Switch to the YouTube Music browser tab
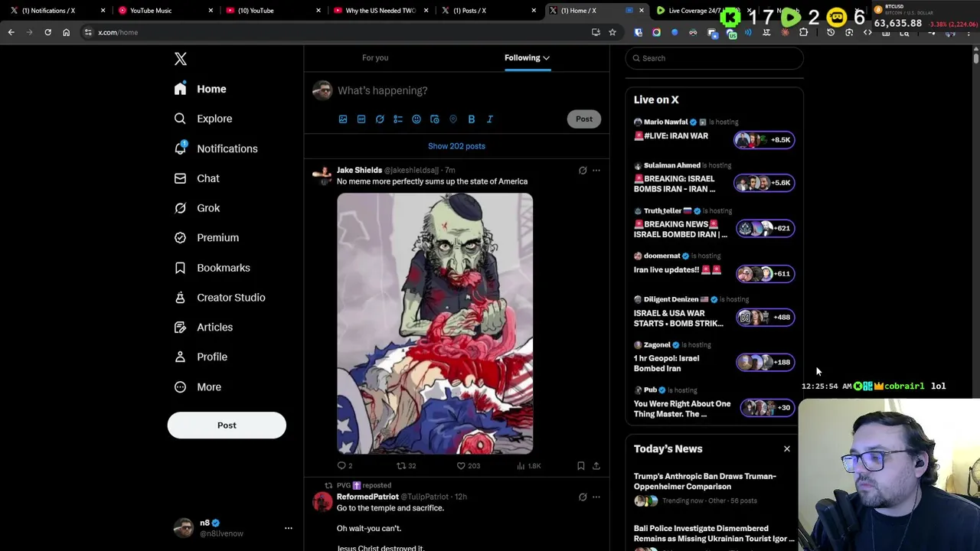 coord(165,11)
